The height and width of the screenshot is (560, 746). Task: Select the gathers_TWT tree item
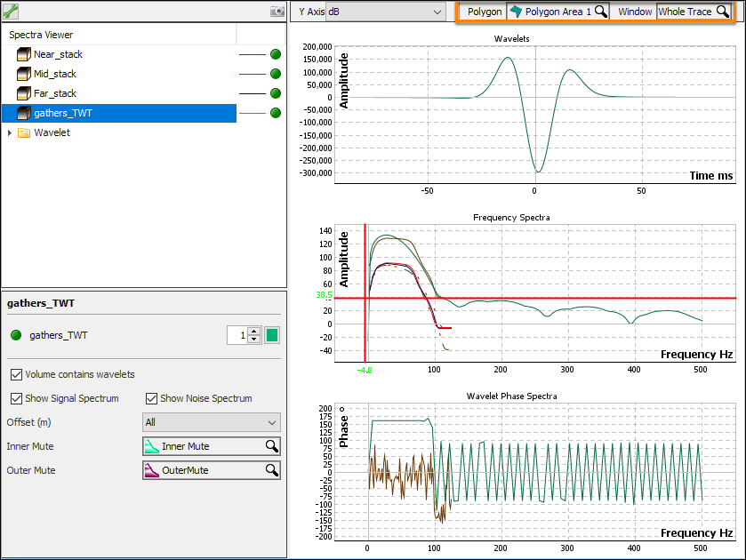(x=62, y=113)
